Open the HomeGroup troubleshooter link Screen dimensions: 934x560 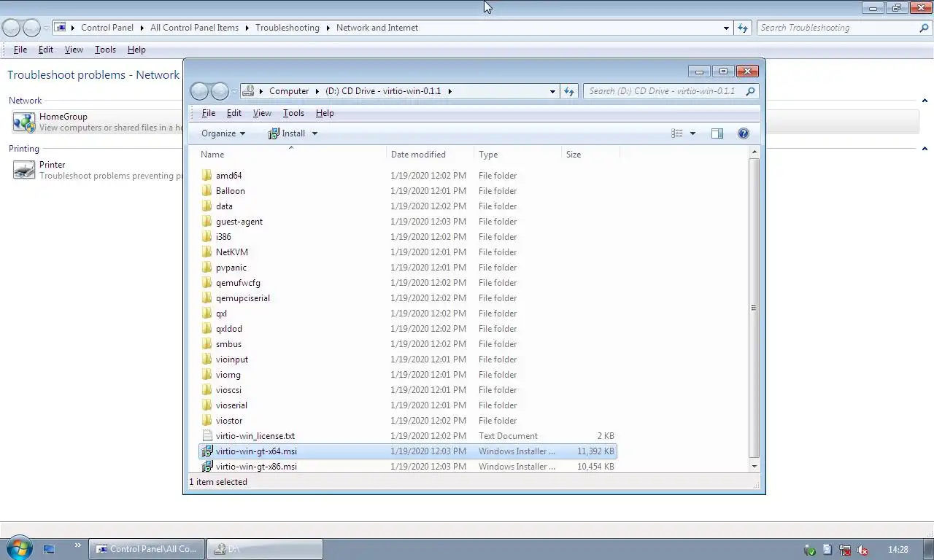click(x=63, y=117)
